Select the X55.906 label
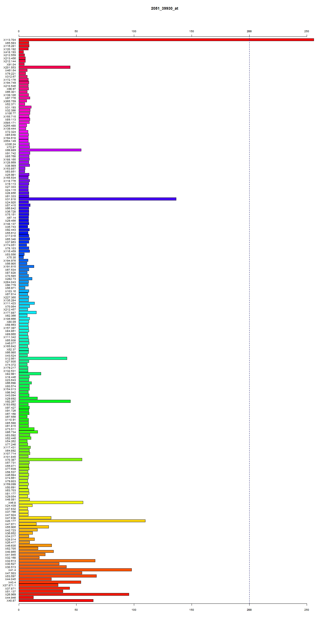322x644 pixels. [10, 527]
